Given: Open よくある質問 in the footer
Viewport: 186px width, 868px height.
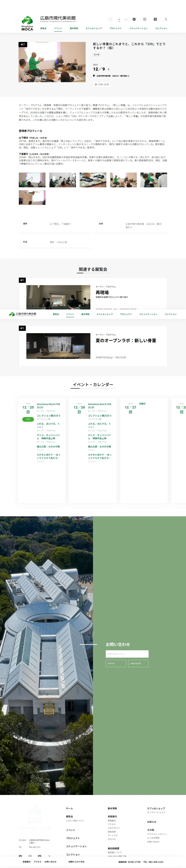Looking at the screenshot, I should click(x=153, y=838).
